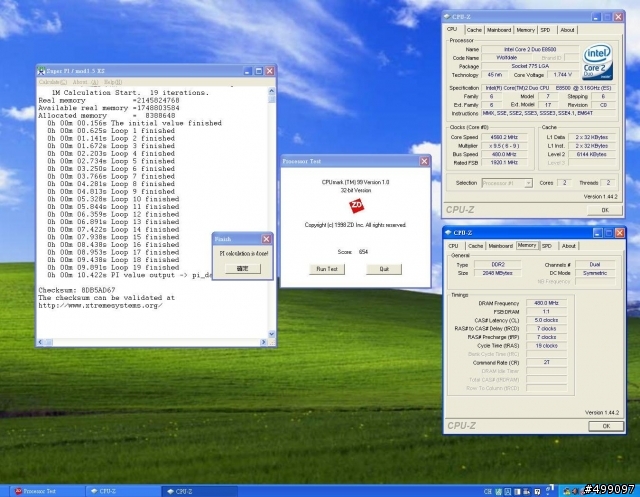
Task: Click the memory Size 2048 MBytes value
Action: (x=498, y=273)
